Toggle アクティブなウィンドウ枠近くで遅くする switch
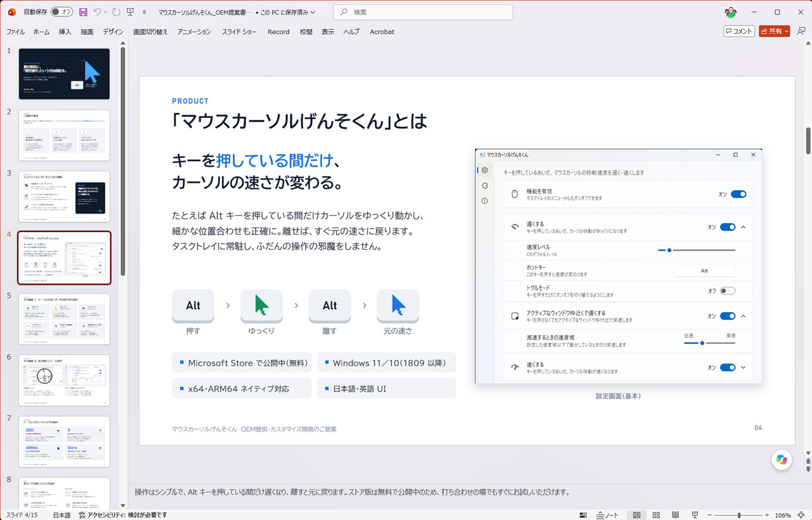The image size is (812, 520). click(x=728, y=316)
